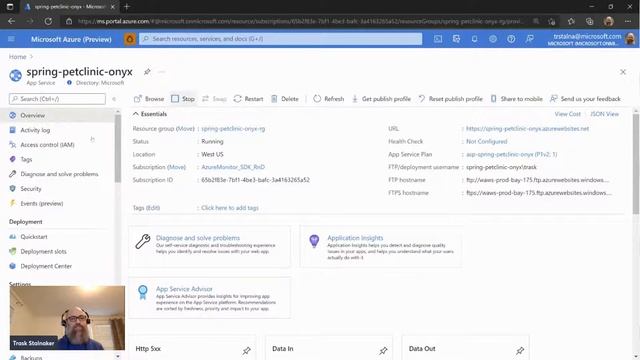Close the spring-petclinic-onyx blade
This screenshot has width=640, height=360.
(x=623, y=72)
